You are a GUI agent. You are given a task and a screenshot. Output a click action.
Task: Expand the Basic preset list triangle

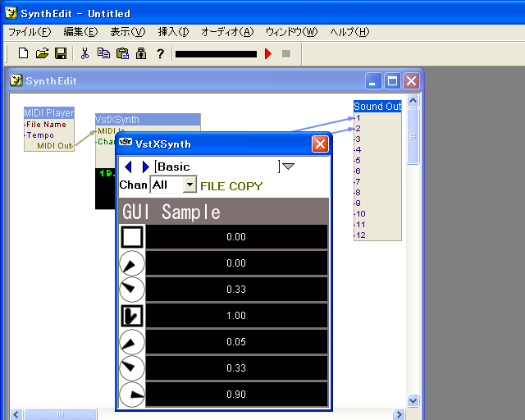pos(288,167)
